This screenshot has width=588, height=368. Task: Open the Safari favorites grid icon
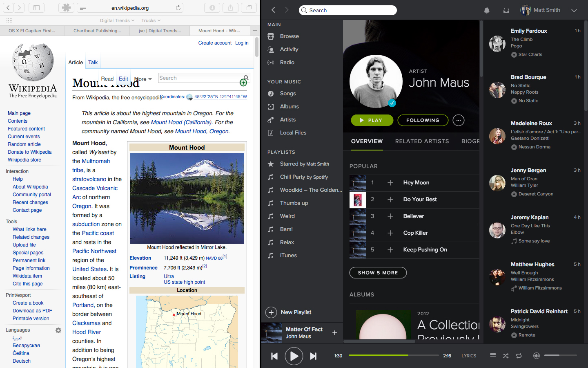pyautogui.click(x=9, y=20)
